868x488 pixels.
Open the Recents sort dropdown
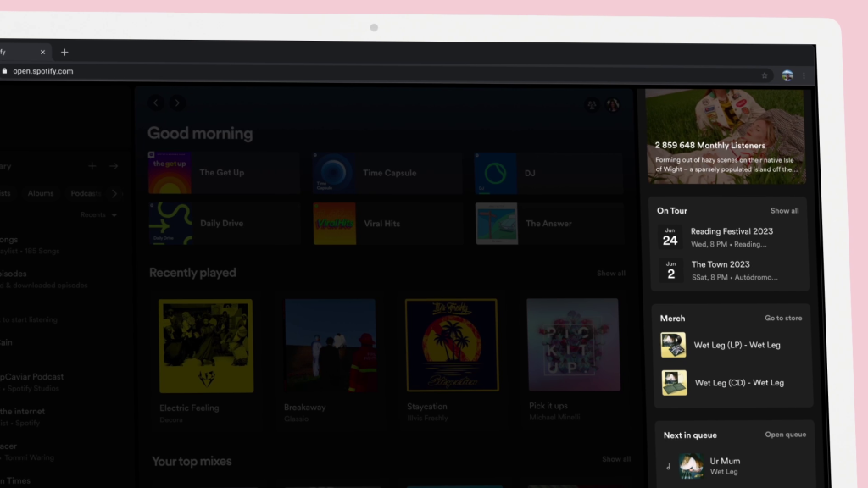pos(99,215)
